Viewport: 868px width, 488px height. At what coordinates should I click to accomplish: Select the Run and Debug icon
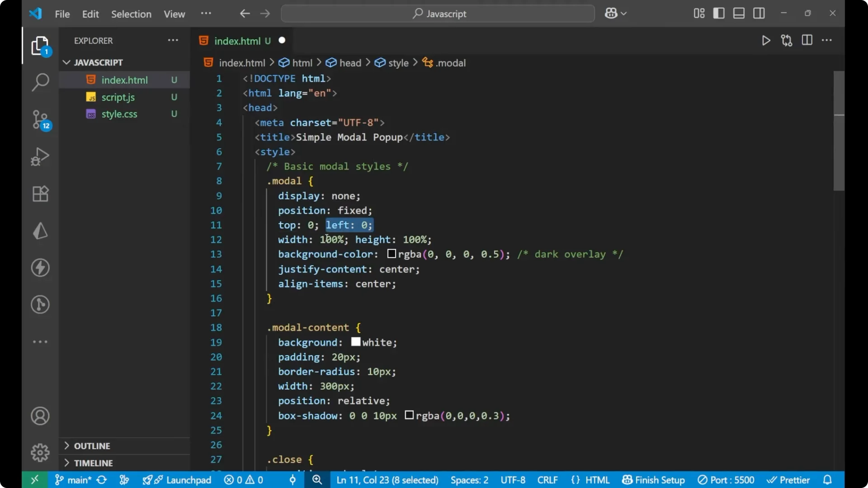tap(40, 156)
